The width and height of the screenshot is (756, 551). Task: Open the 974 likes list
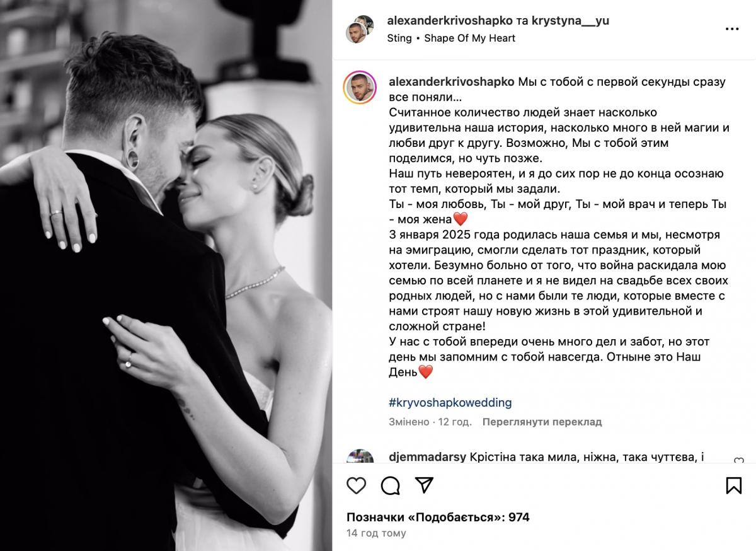click(x=438, y=518)
